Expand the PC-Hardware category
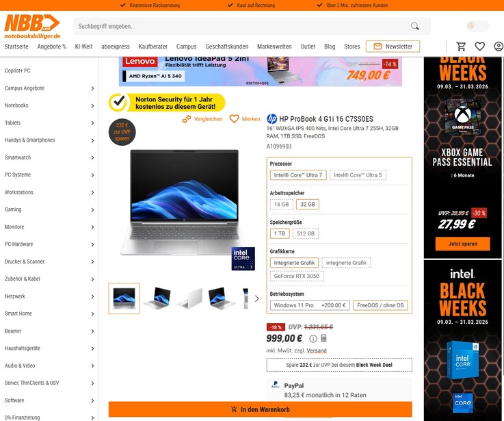Screen dimensions: 504x421 pyautogui.click(x=92, y=244)
